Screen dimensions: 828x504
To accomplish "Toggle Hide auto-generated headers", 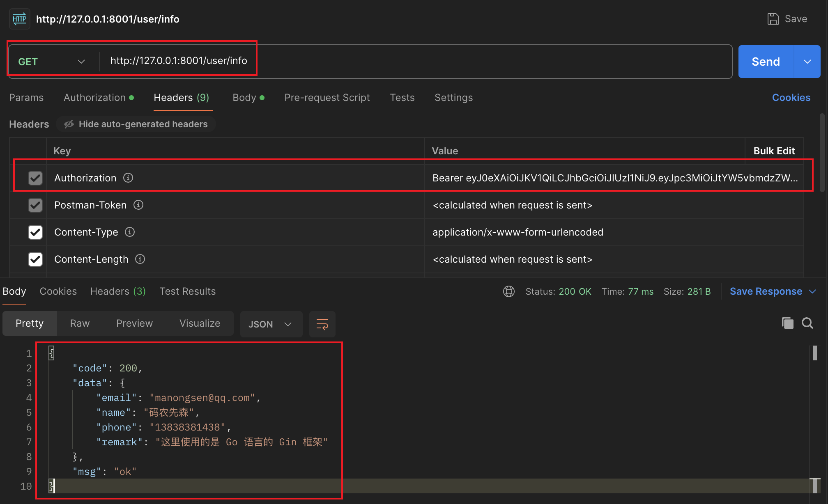I will tap(136, 124).
